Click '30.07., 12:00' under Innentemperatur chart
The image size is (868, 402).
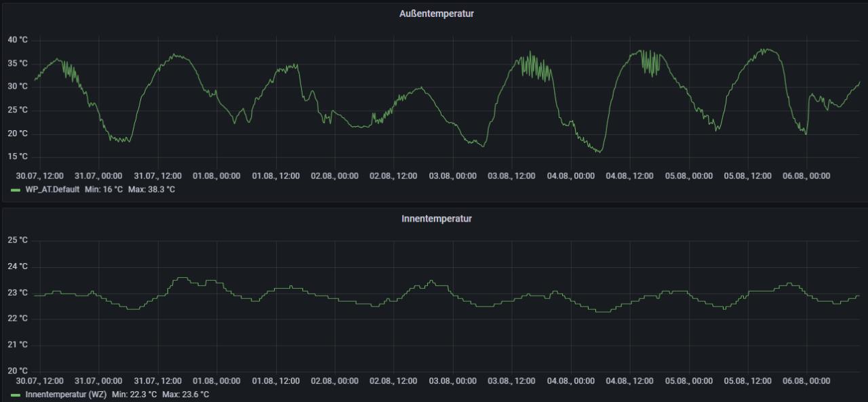tap(40, 382)
